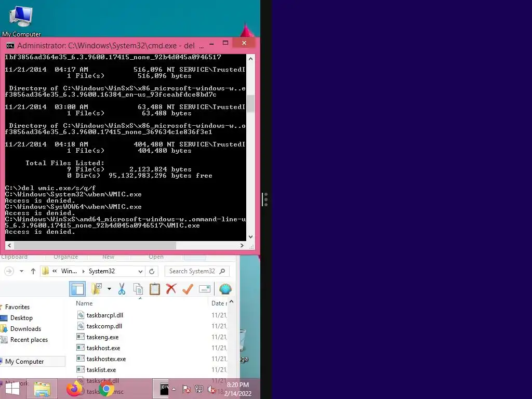
Task: Open File Explorer from the taskbar
Action: click(x=42, y=389)
